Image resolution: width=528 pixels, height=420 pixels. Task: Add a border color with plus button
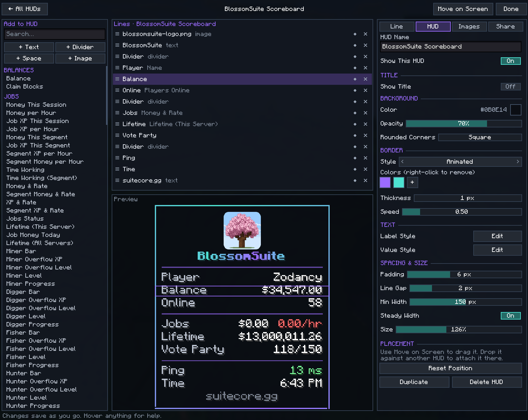pyautogui.click(x=412, y=182)
